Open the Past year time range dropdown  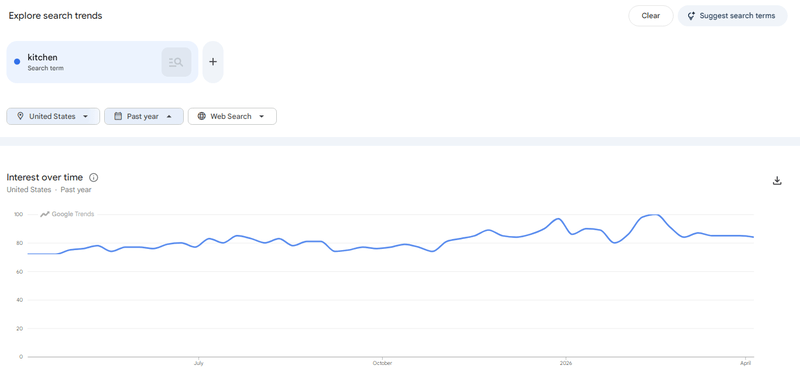point(144,116)
